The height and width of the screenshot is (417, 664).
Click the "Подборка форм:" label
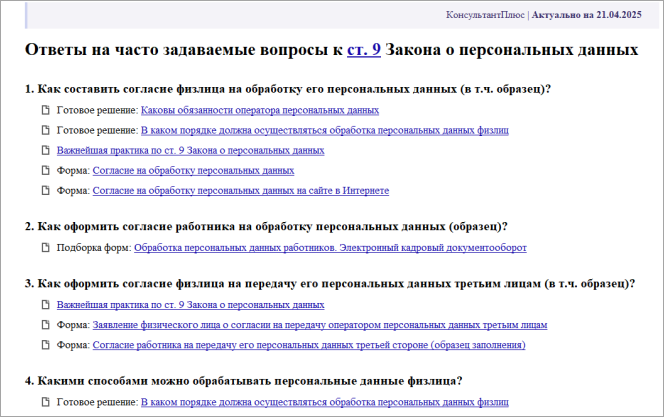94,248
